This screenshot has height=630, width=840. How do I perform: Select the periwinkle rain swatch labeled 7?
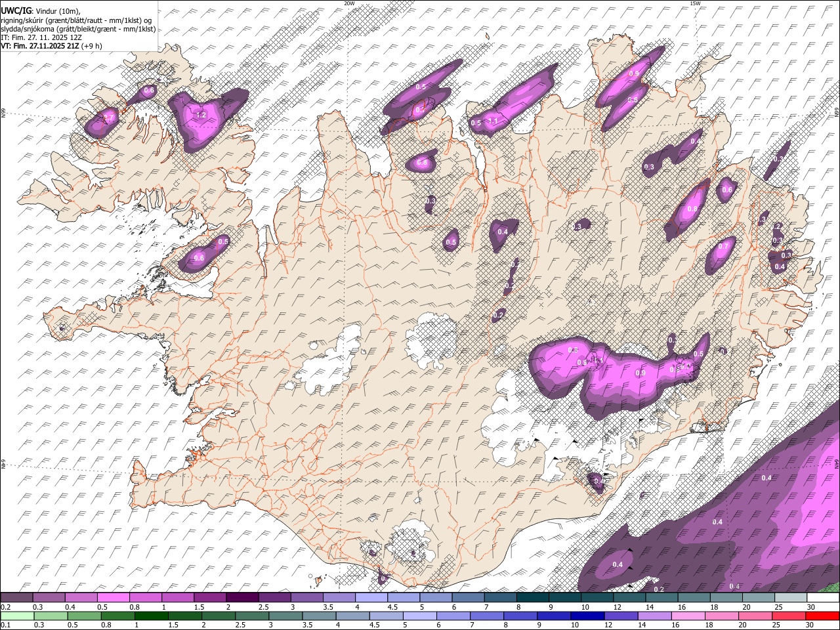(487, 616)
